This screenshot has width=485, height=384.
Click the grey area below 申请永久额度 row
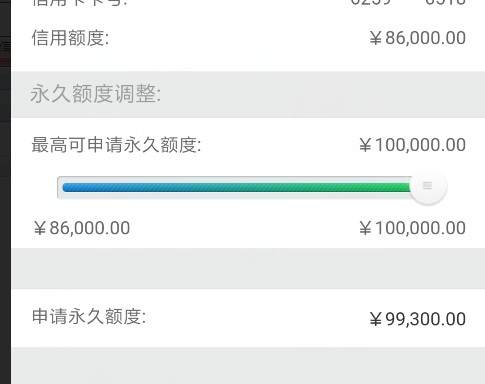point(248,366)
